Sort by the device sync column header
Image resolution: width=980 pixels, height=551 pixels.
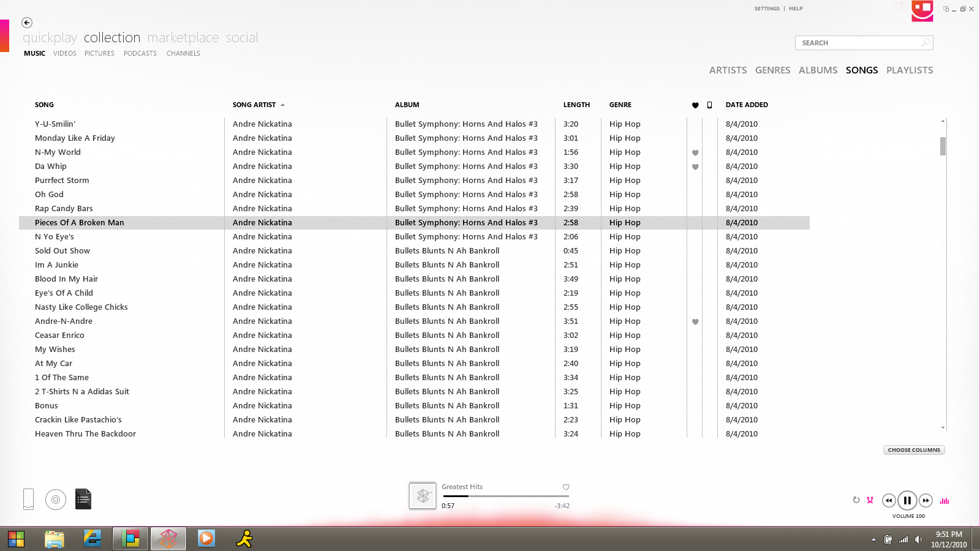(x=709, y=105)
